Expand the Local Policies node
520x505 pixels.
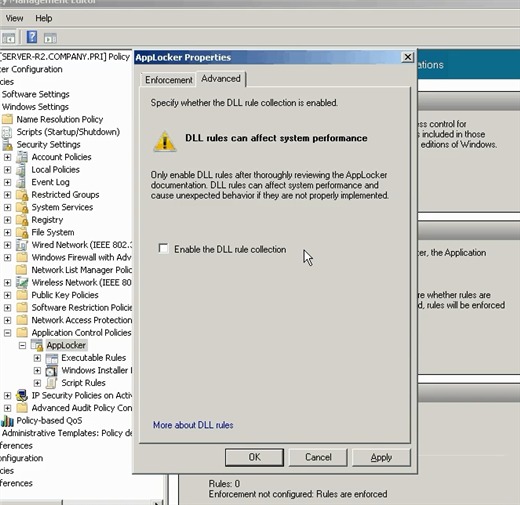[x=7, y=170]
